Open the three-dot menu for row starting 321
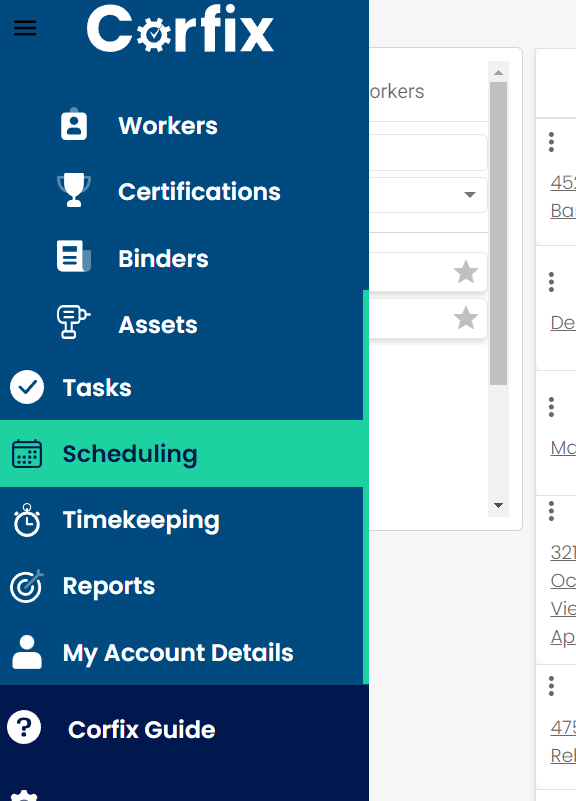Viewport: 576px width, 801px height. pos(551,511)
